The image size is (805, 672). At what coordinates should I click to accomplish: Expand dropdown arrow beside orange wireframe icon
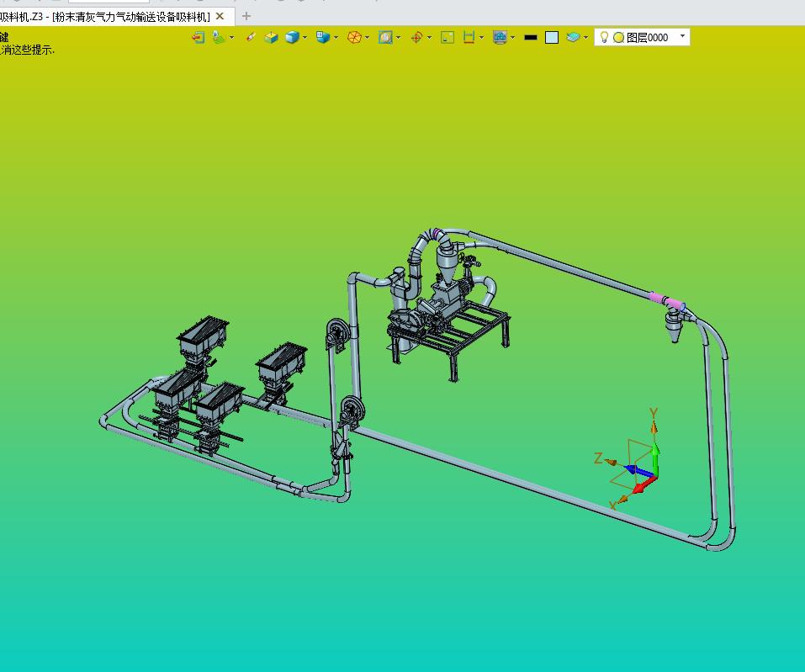click(x=367, y=37)
